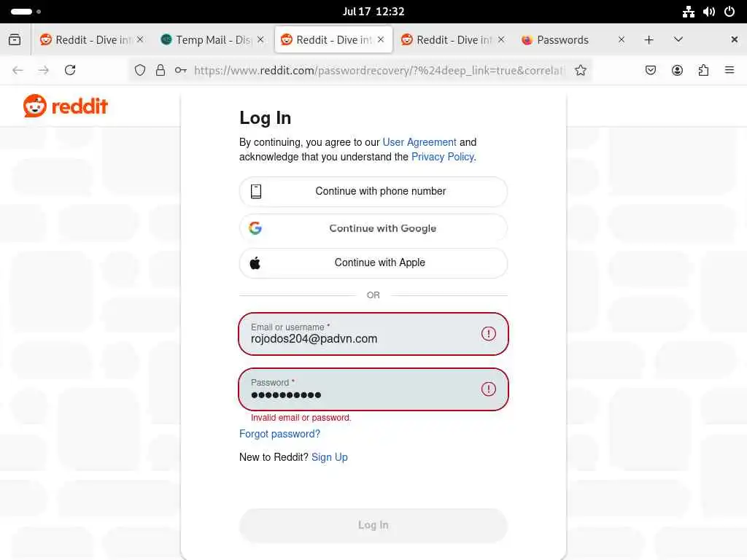The height and width of the screenshot is (560, 747).
Task: Open Pocket save icon
Action: tap(650, 71)
